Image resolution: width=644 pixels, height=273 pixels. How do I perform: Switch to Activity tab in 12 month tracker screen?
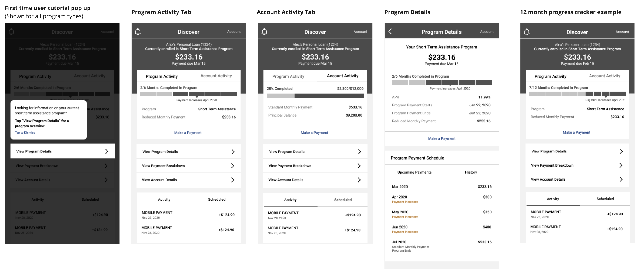pos(553,199)
